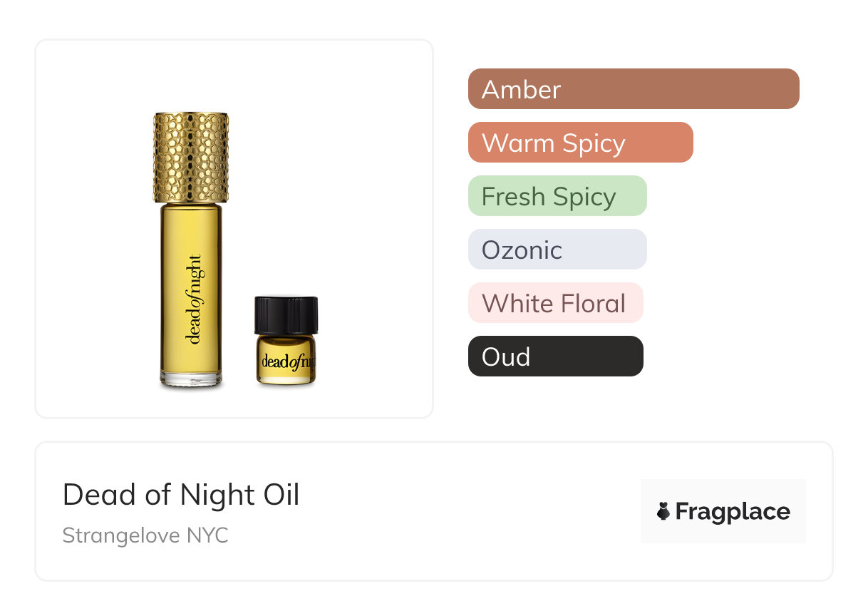Click the black vial cap

(286, 316)
